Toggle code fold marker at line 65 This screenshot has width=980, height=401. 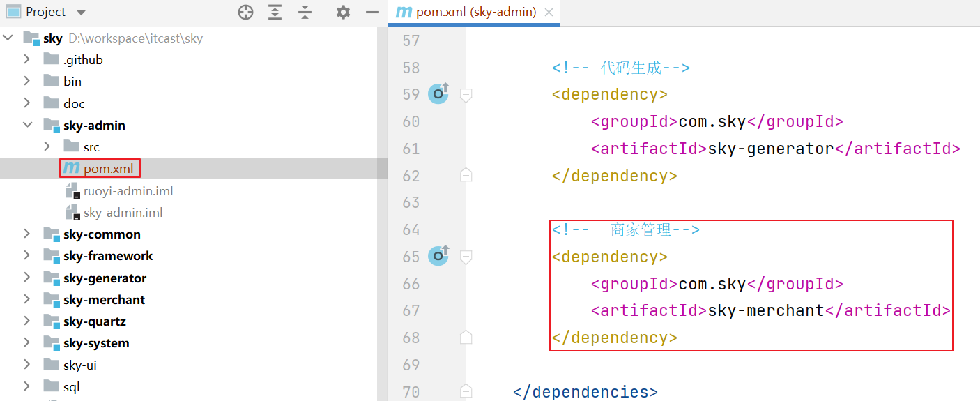466,257
